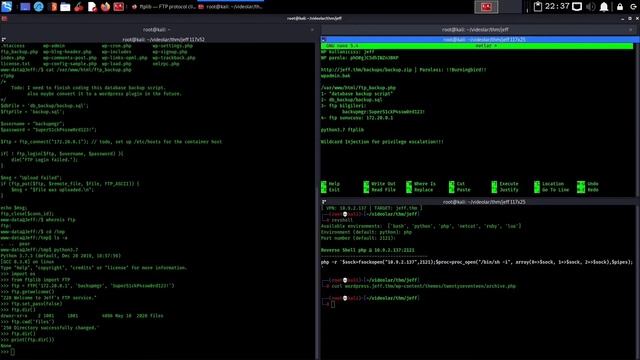
Task: Open the notifications bell icon
Action: tap(604, 7)
